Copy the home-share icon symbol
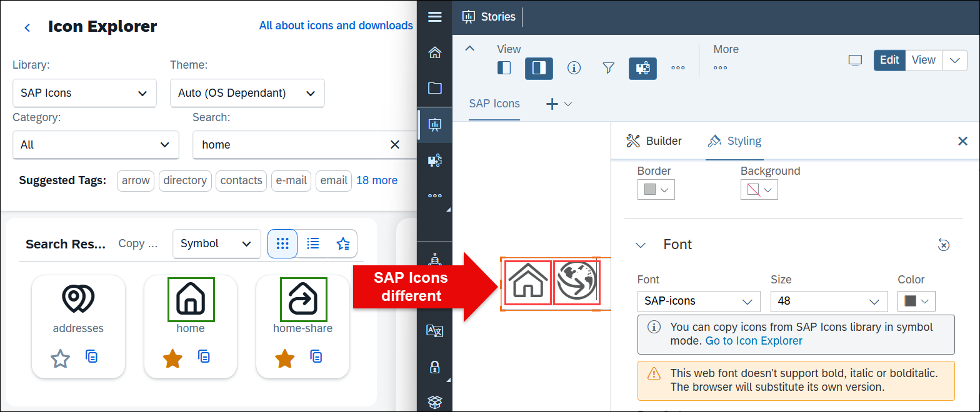 [317, 357]
